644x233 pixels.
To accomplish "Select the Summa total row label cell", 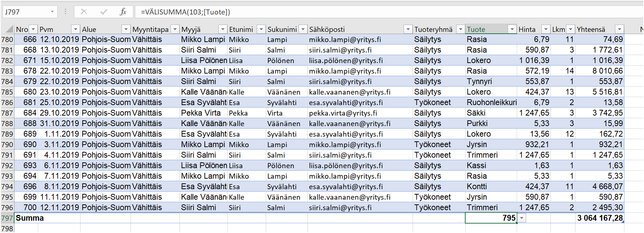I will 47,218.
